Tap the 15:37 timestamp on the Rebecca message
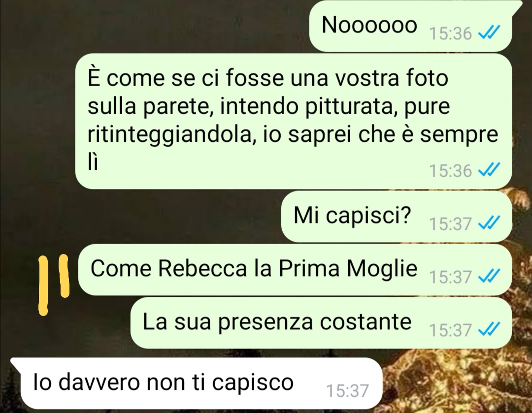Screen dimensions: 532x413 click(x=450, y=277)
